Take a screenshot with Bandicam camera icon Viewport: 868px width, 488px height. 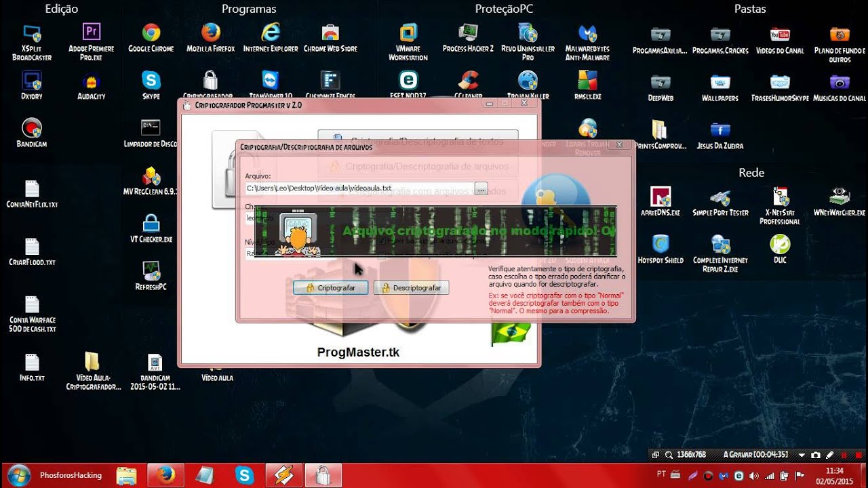click(816, 455)
